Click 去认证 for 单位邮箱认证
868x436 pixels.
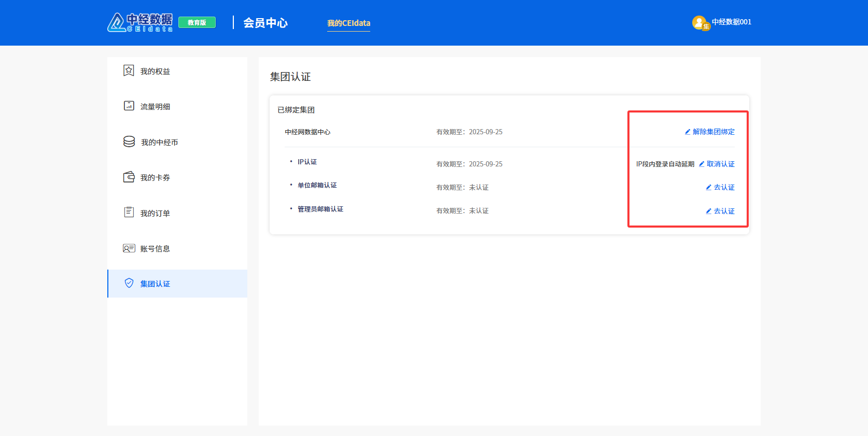point(723,187)
